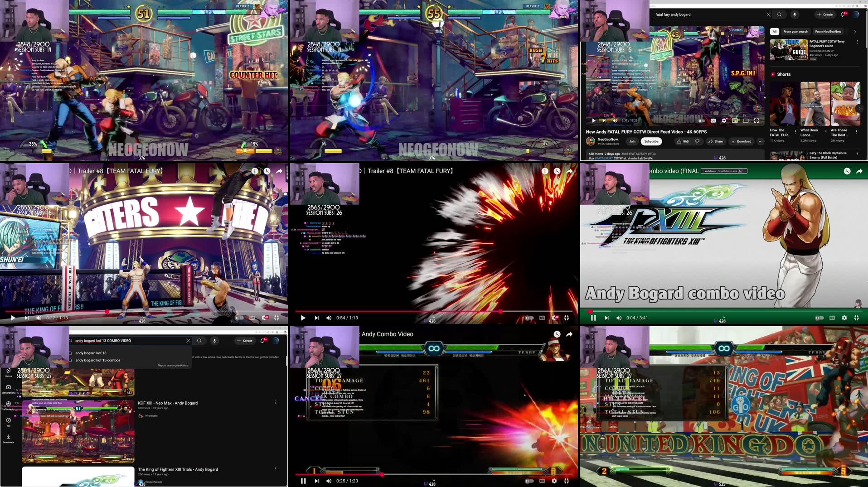Image resolution: width=868 pixels, height=487 pixels.
Task: Subscribe to NeoGeoNow
Action: coord(651,141)
